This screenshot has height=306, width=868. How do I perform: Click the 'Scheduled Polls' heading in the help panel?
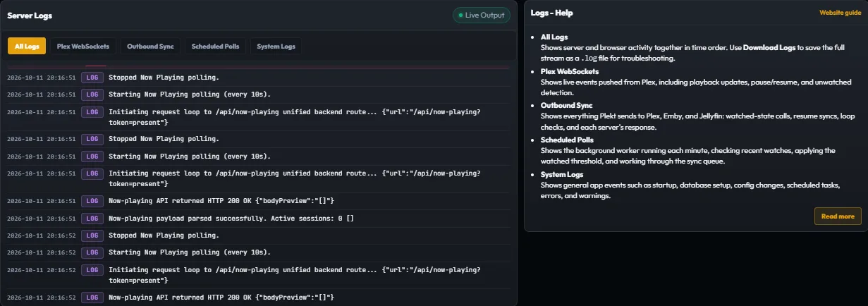(x=568, y=140)
